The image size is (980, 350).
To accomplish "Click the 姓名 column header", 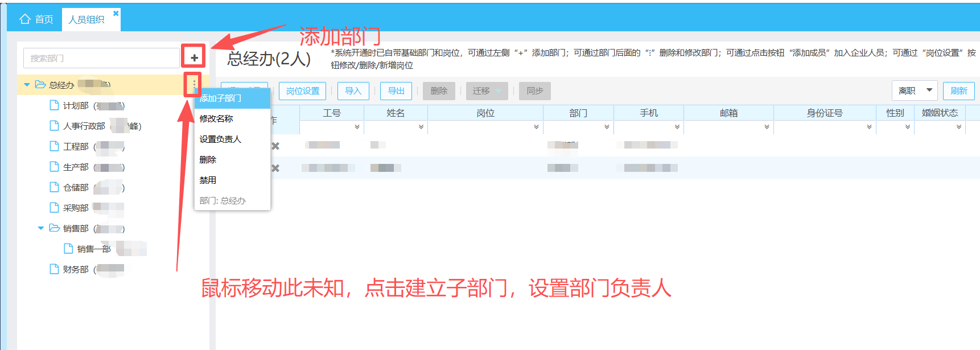I will (x=396, y=113).
